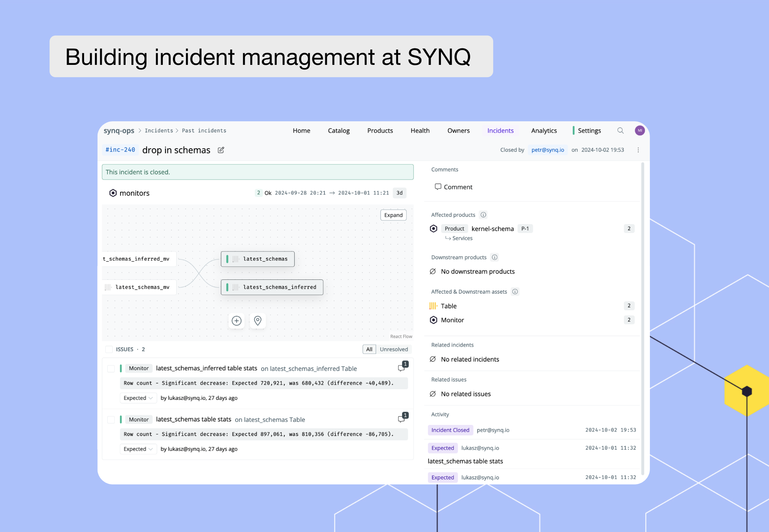Click the user avatar in the top right
The width and height of the screenshot is (769, 532).
click(640, 131)
